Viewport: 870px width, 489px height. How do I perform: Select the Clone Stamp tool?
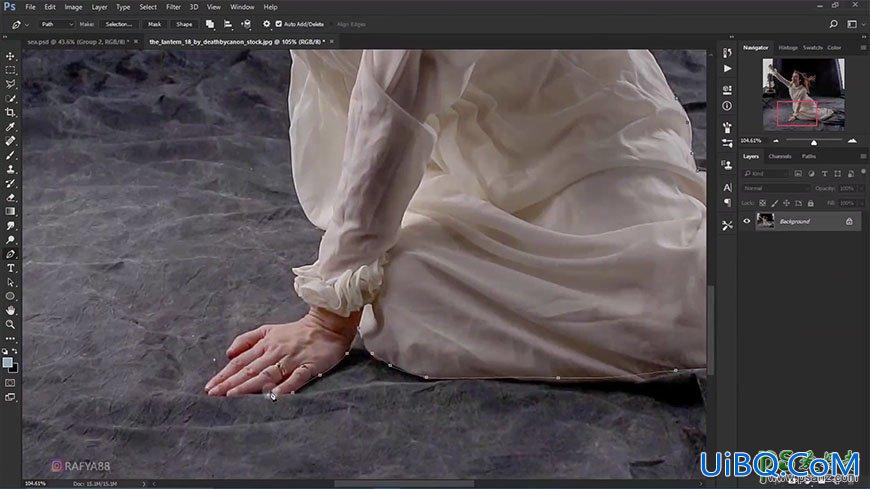10,169
